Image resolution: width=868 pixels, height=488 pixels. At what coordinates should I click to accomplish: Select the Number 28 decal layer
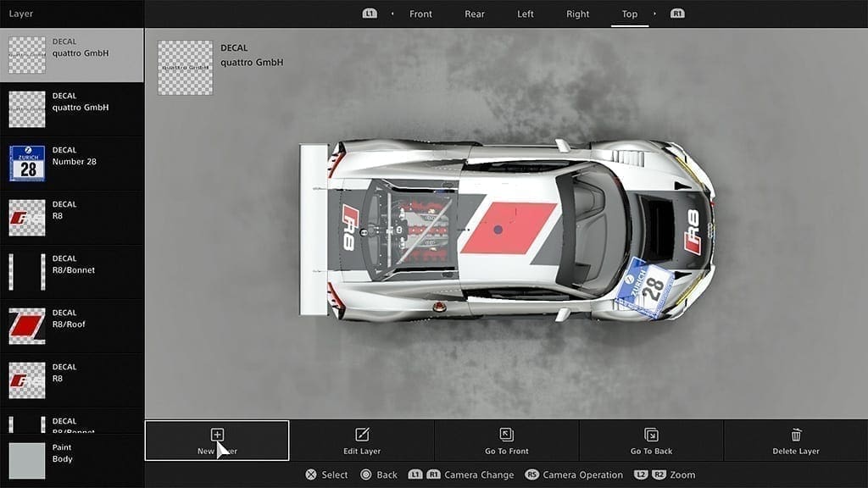[x=72, y=163]
